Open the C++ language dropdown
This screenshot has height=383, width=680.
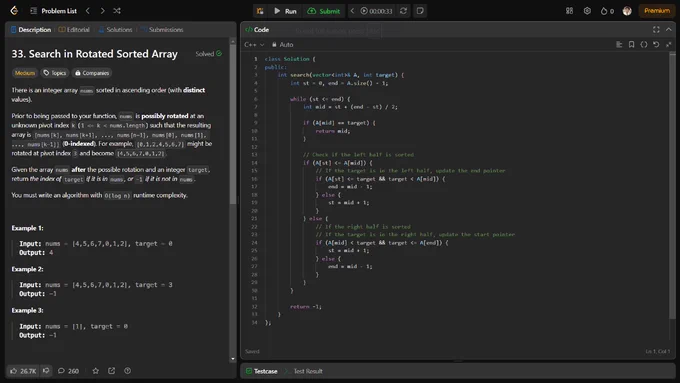254,44
